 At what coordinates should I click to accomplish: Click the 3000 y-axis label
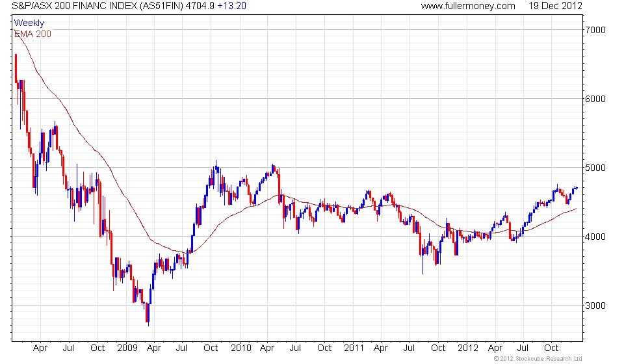point(595,305)
